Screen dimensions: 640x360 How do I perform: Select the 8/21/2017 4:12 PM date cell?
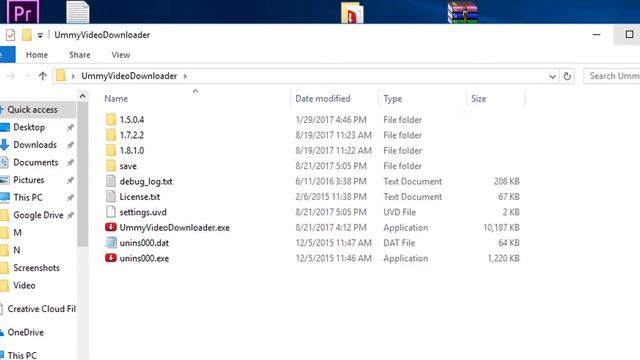(330, 227)
